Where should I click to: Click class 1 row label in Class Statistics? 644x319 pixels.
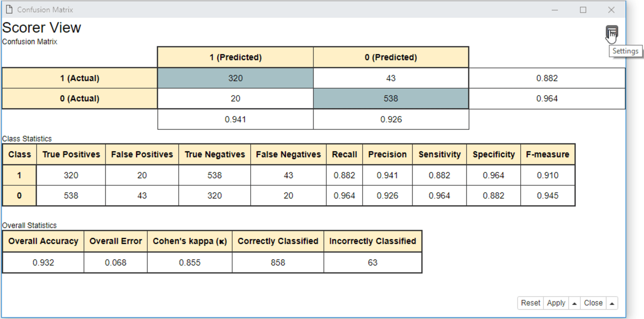[x=19, y=175]
